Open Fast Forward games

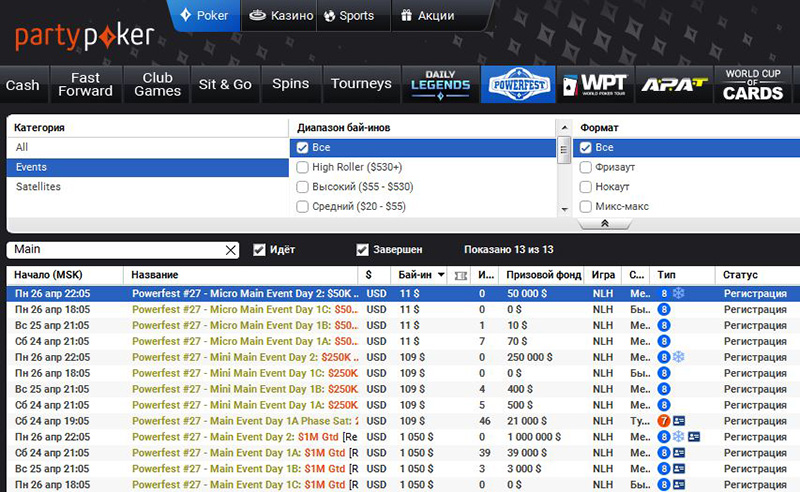pyautogui.click(x=85, y=85)
